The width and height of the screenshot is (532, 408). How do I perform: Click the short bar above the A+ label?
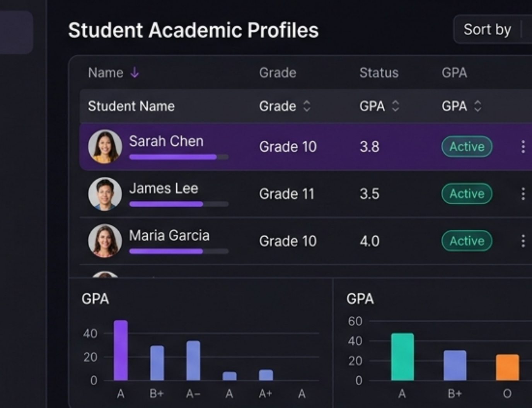266,375
